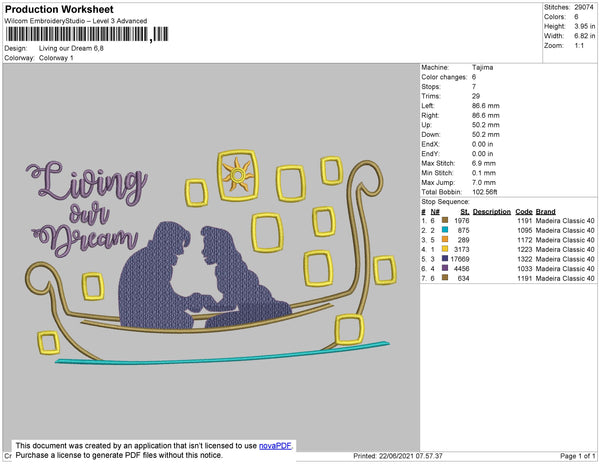Click thread code '1033' in stop 6
This screenshot has height=464, width=600.
tap(525, 269)
